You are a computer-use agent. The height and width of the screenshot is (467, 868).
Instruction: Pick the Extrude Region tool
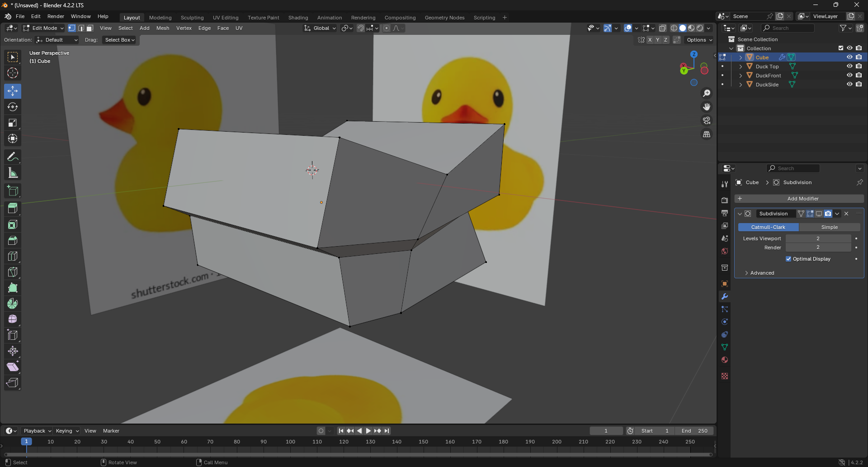(13, 209)
